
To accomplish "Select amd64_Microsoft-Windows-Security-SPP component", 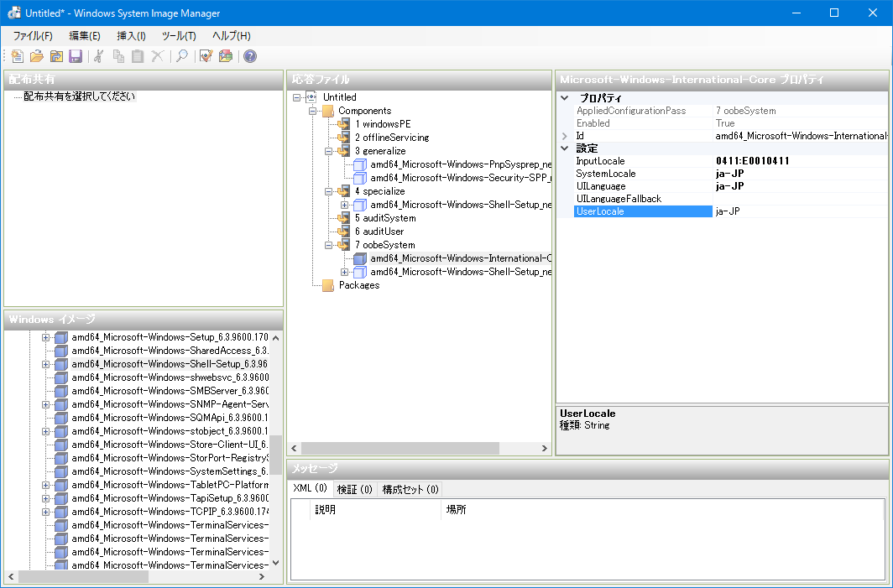I will tap(461, 178).
